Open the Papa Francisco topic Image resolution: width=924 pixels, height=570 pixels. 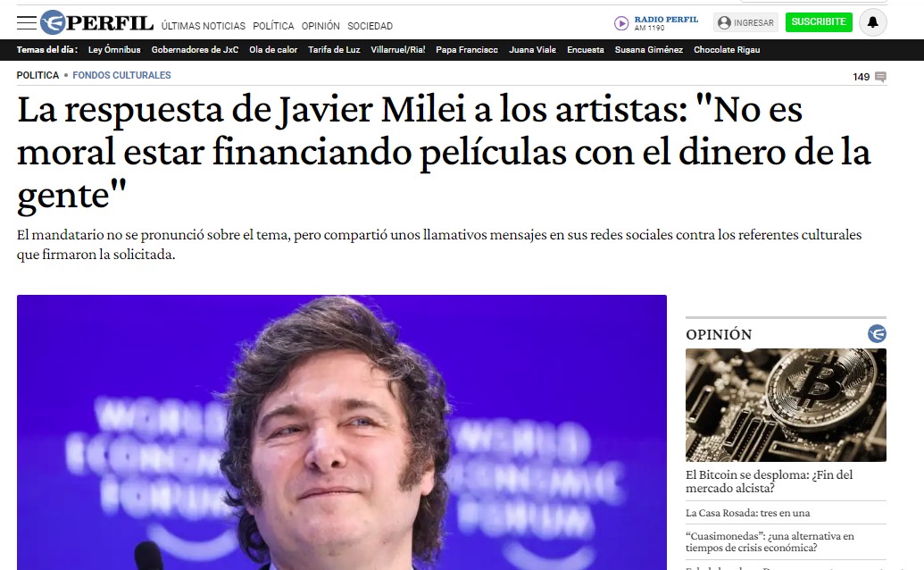[x=467, y=49]
